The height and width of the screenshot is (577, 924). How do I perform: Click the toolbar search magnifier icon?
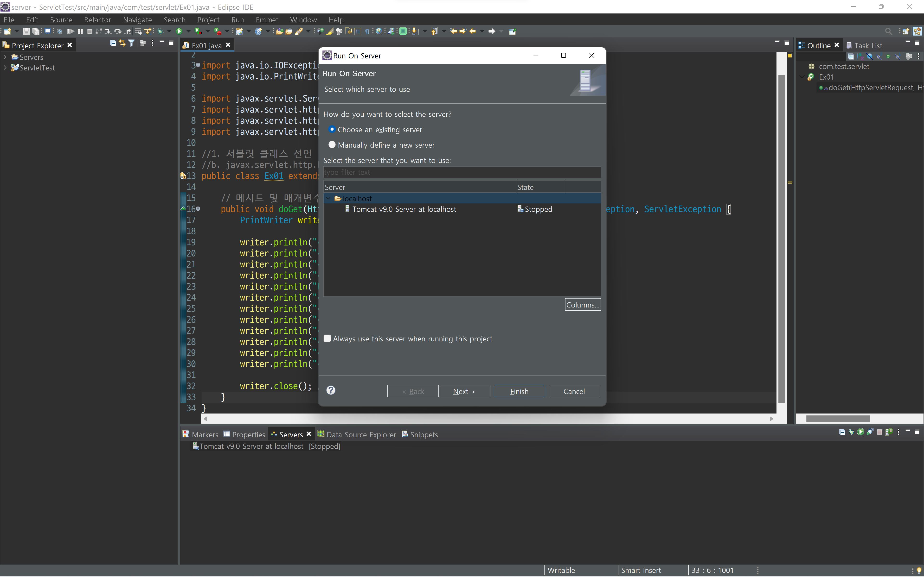coord(888,31)
